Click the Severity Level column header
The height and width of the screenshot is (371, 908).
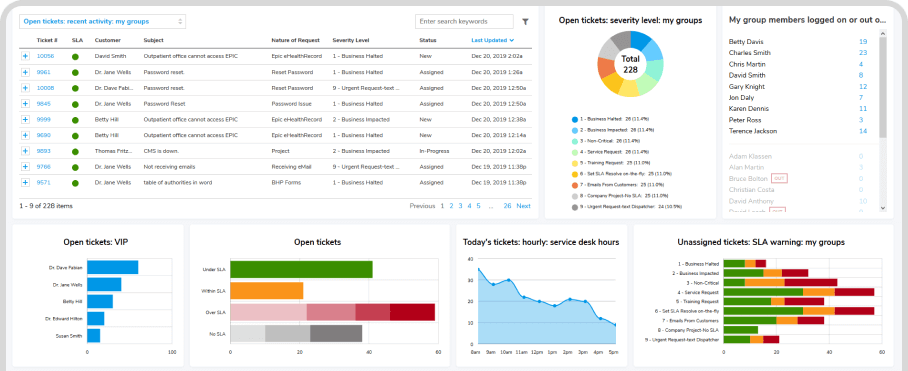click(x=351, y=41)
